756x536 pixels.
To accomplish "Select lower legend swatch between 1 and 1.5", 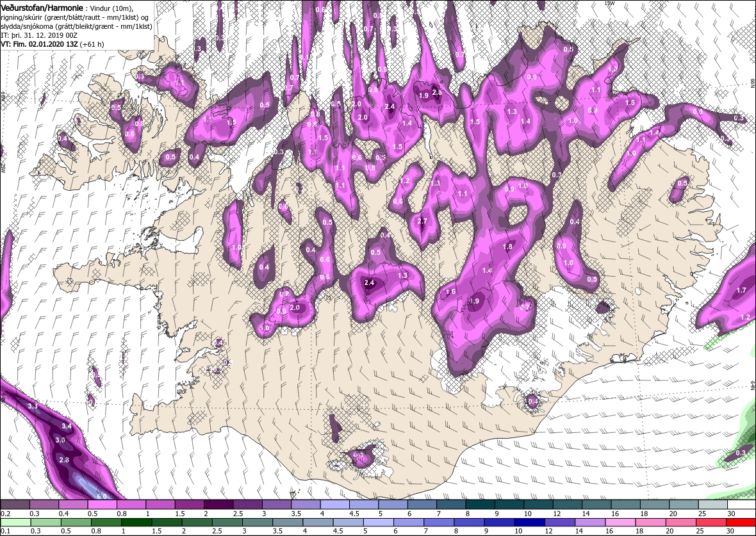I will 136,523.
